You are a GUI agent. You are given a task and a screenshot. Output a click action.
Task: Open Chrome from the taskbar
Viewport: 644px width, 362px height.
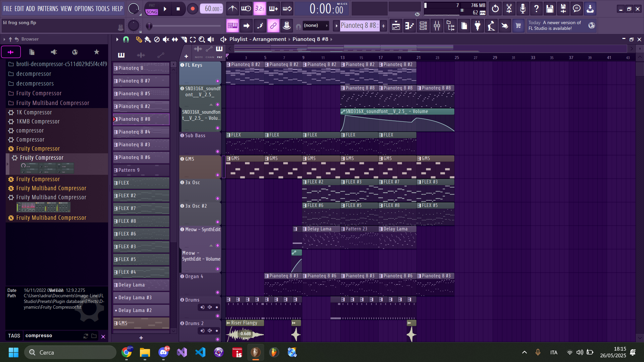(127, 353)
